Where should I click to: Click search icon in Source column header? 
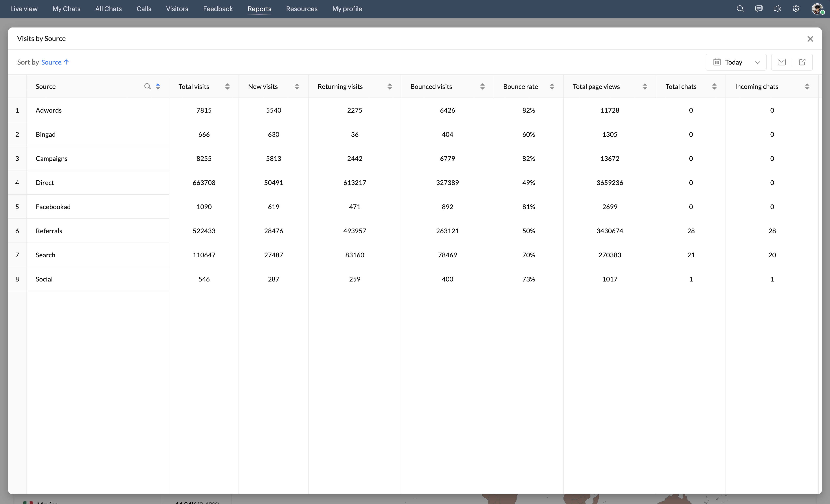tap(147, 86)
